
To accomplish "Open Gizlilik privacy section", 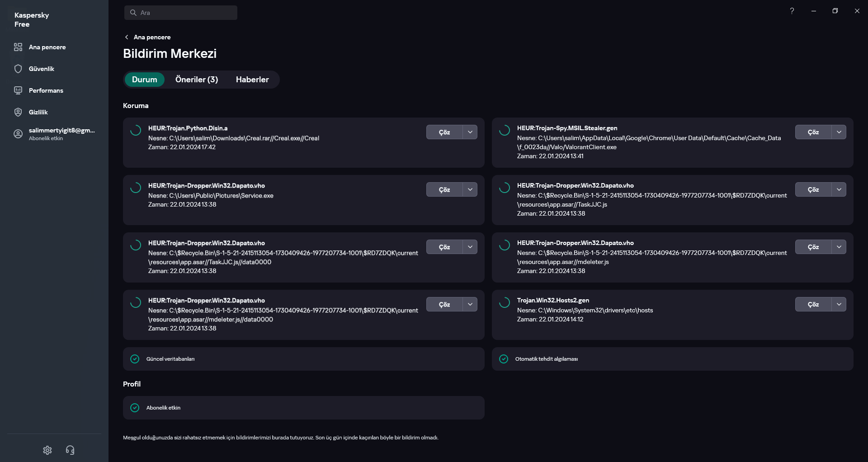I will 18,112.
